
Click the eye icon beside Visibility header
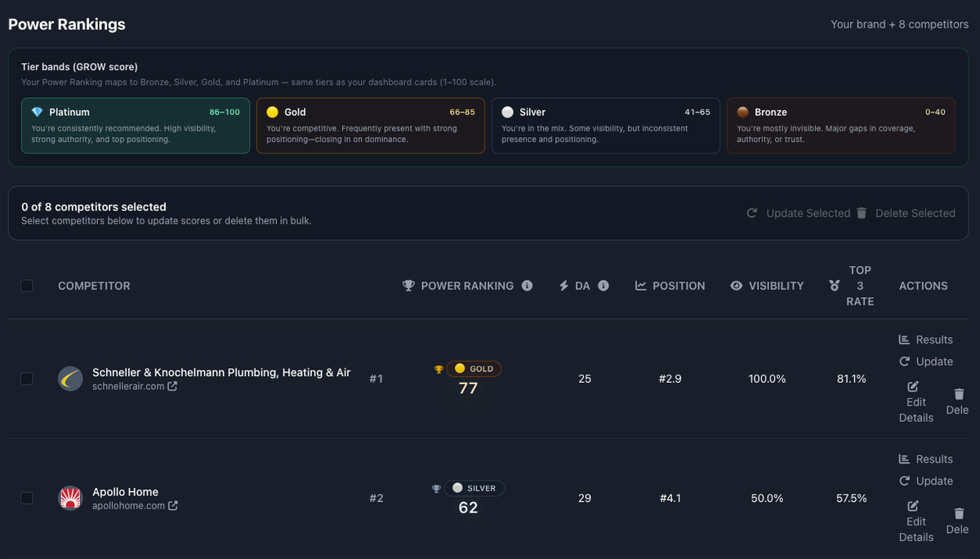click(737, 286)
